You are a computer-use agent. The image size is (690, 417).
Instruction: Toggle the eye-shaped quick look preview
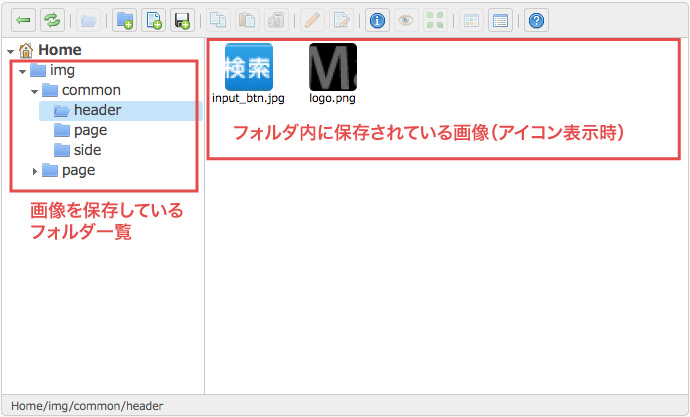coord(405,20)
